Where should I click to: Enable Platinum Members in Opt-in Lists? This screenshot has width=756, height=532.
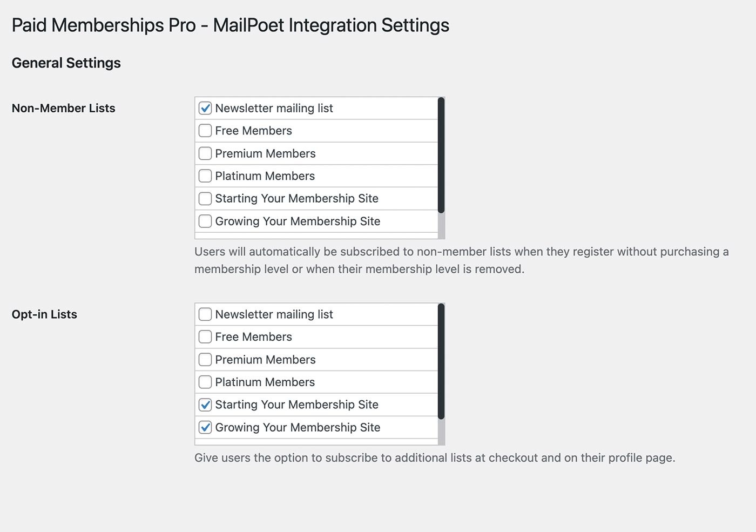pyautogui.click(x=205, y=382)
